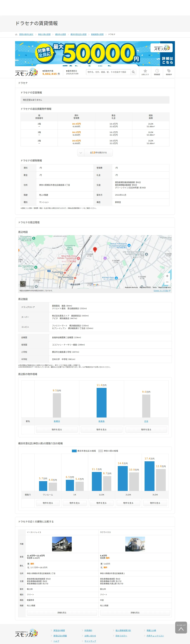Click the サクラハウス building photo
The image size is (190, 644).
pyautogui.click(x=135, y=544)
